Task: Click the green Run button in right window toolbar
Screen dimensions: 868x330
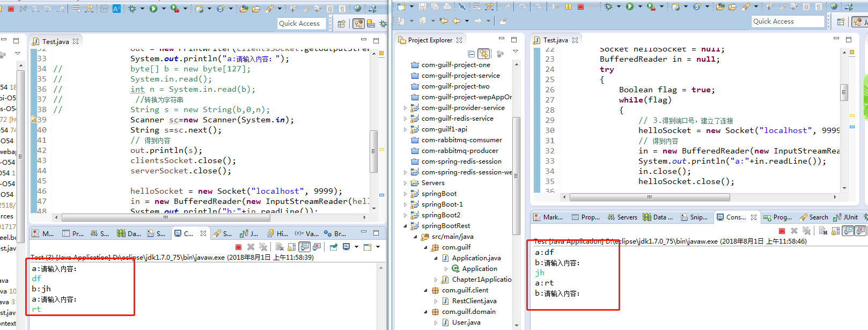Action: (x=630, y=6)
